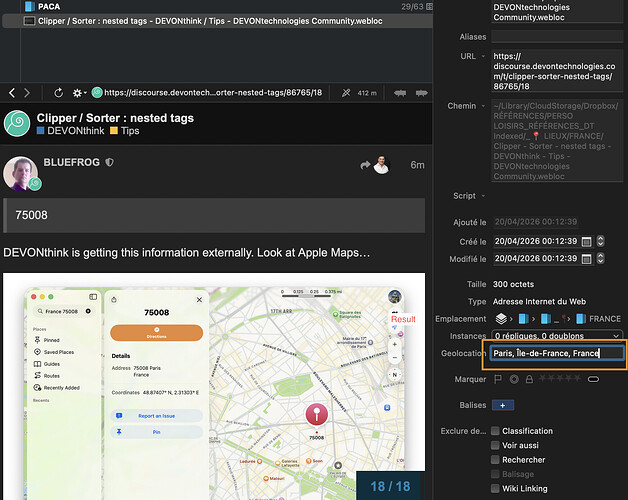Open the DEVONthink category link
Image resolution: width=628 pixels, height=500 pixels.
tap(70, 131)
